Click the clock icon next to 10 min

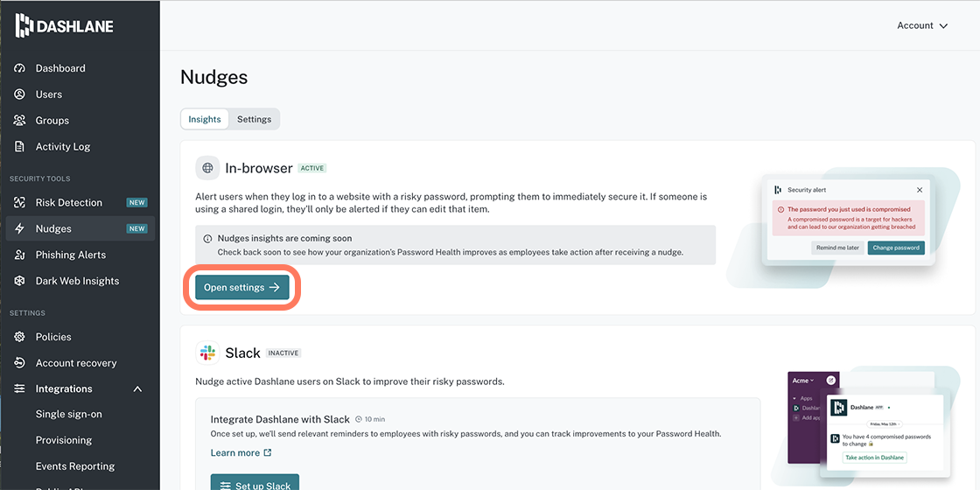pyautogui.click(x=359, y=419)
